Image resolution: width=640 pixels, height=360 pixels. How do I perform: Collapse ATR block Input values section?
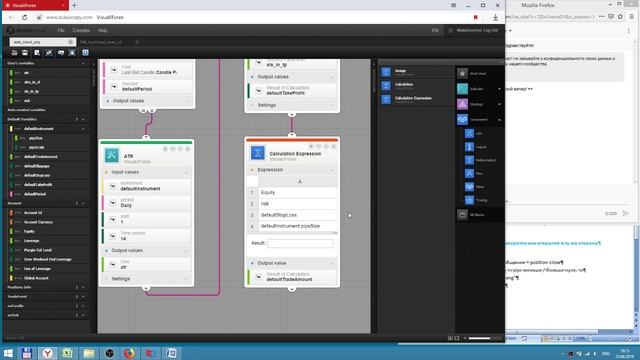coord(186,173)
